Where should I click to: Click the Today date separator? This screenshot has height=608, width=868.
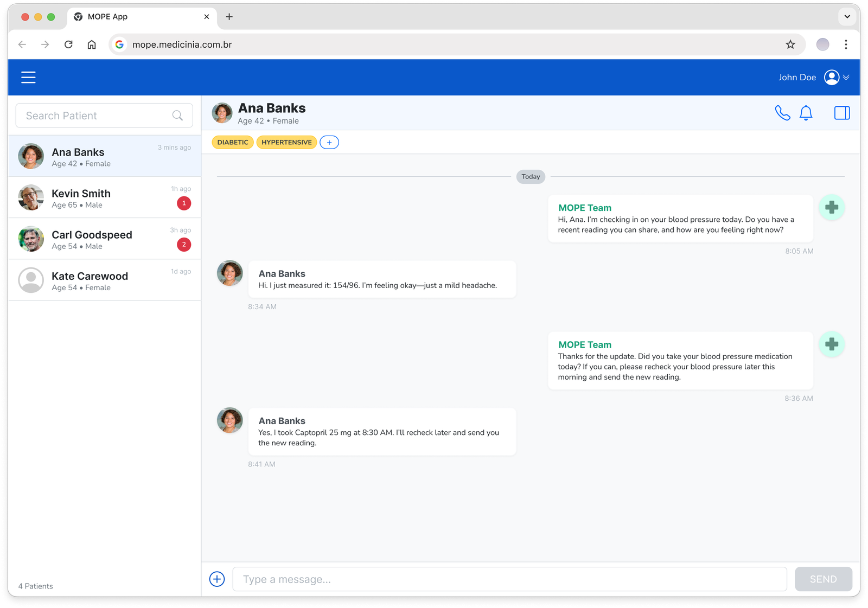pyautogui.click(x=531, y=177)
